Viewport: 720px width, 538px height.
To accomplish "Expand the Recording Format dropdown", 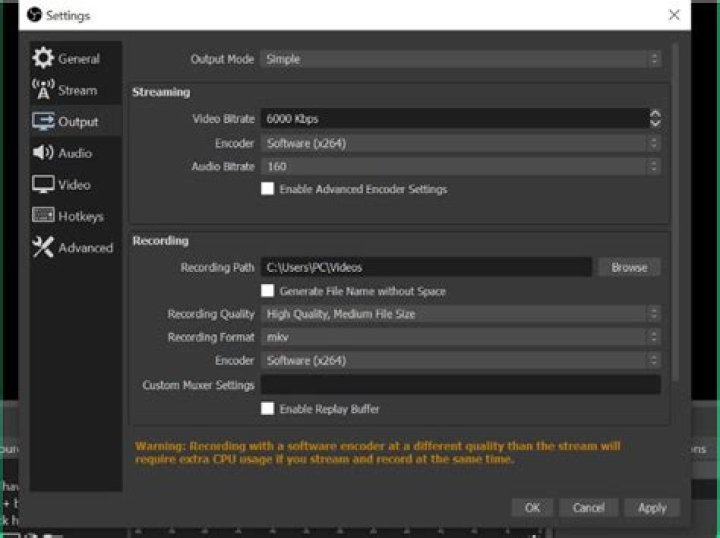I will [461, 337].
